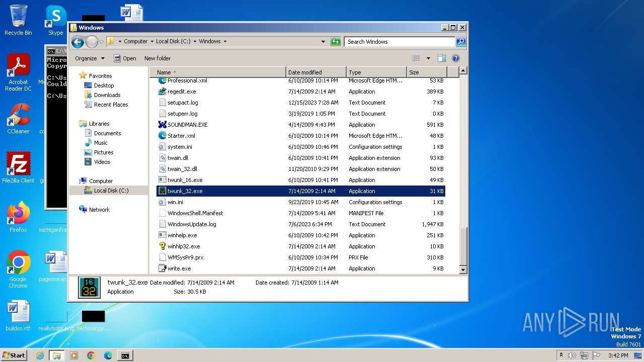Click the Search Windows input field
This screenshot has width=644, height=362.
(400, 42)
